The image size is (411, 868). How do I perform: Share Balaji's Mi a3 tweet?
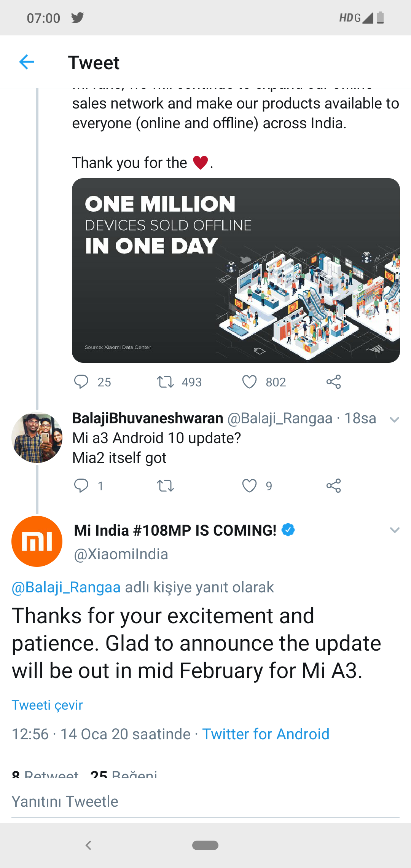click(x=334, y=486)
